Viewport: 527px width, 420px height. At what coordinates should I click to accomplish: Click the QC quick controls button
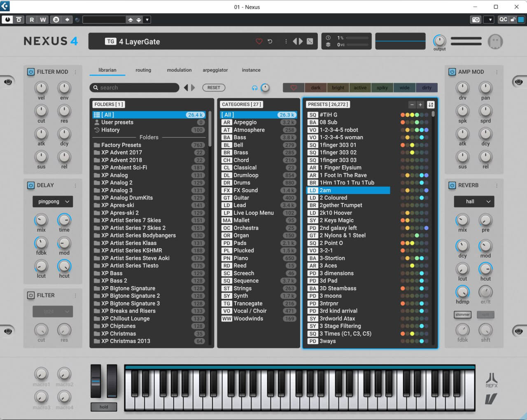click(x=503, y=19)
